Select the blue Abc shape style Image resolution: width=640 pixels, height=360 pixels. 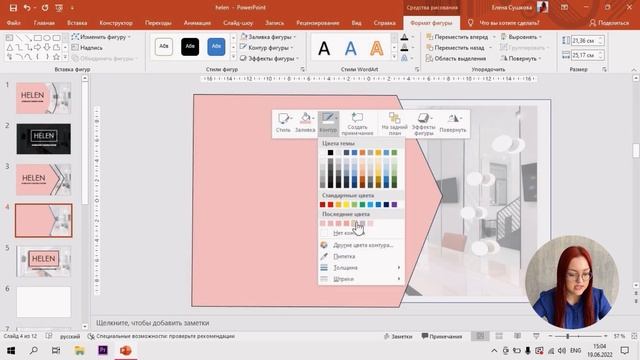tap(216, 47)
